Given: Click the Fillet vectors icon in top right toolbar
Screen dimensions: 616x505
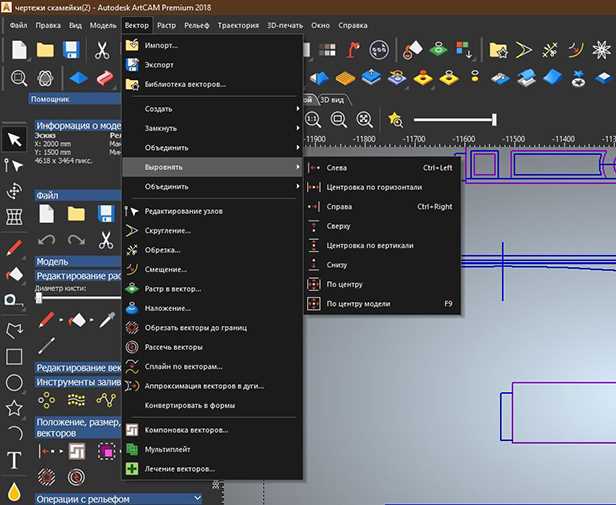Looking at the screenshot, I should point(524,50).
